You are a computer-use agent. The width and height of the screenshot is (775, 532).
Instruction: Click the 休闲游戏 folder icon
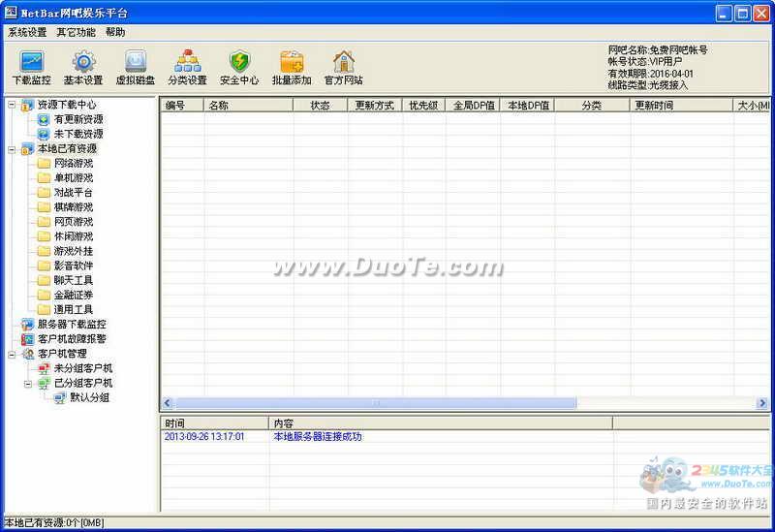tap(44, 236)
